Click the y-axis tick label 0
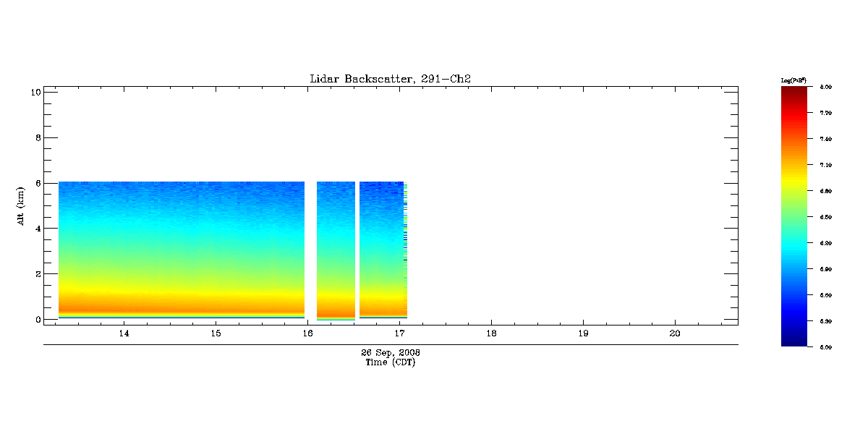The height and width of the screenshot is (434, 868). pos(38,320)
